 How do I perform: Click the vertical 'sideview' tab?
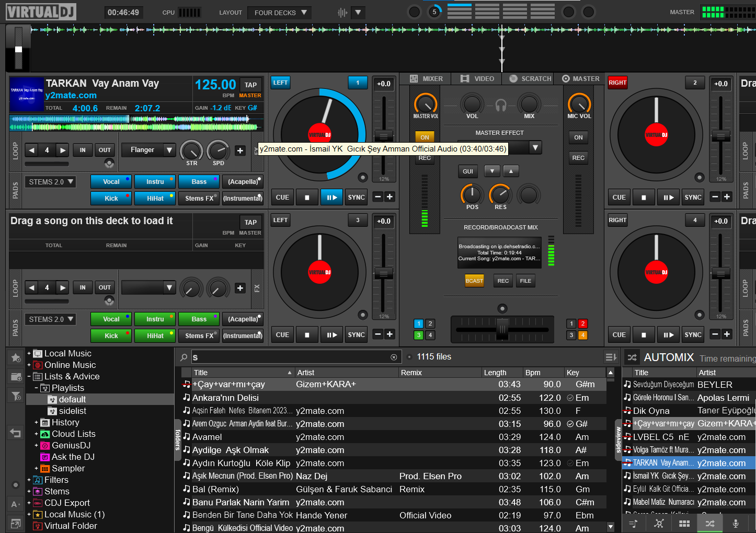click(618, 440)
